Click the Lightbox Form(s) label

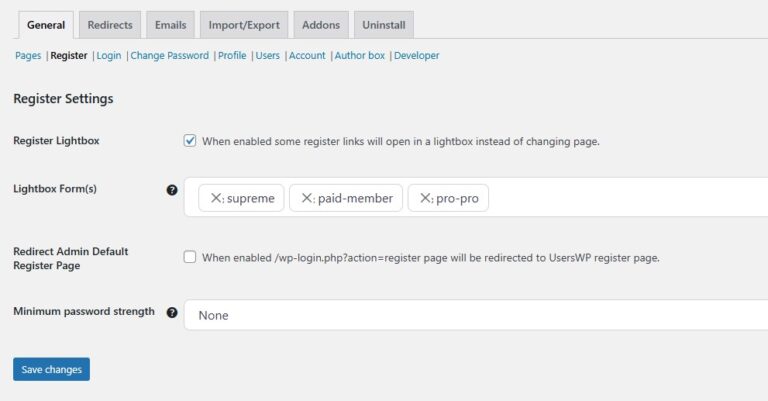point(55,189)
